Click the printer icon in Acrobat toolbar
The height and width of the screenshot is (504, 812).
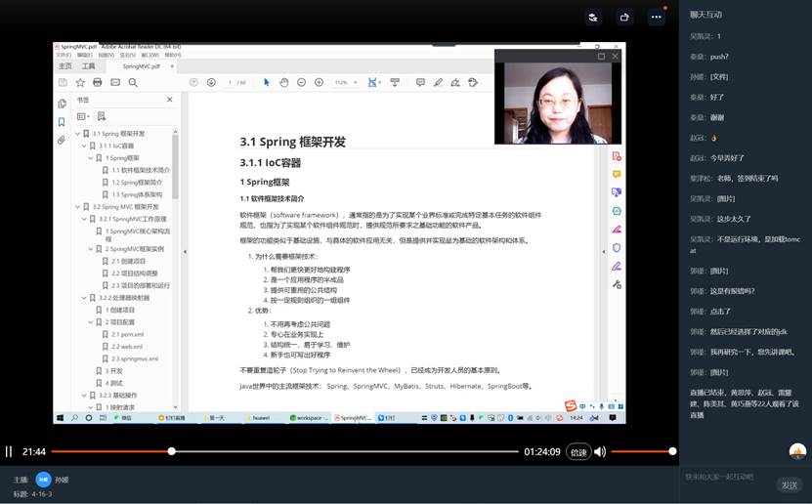pos(98,82)
